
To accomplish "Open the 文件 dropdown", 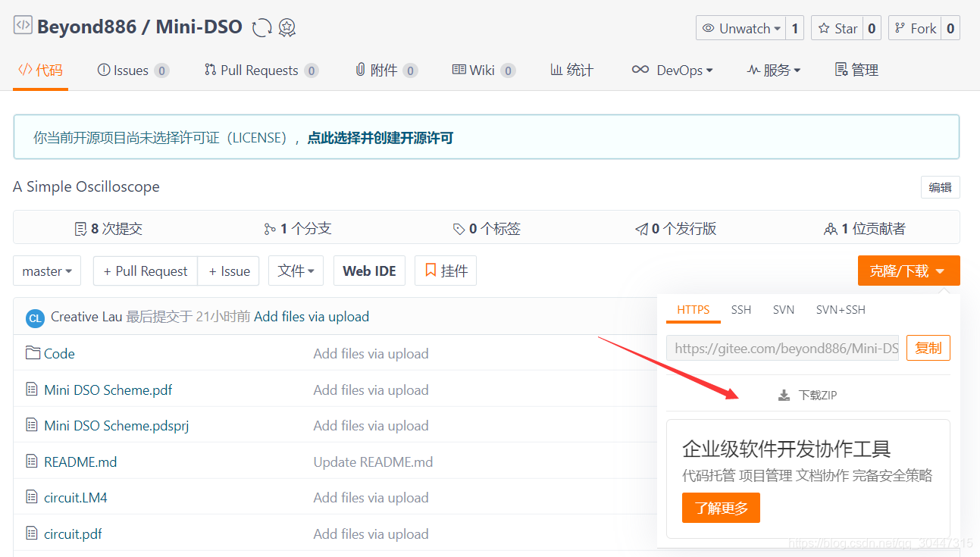I will tap(296, 271).
